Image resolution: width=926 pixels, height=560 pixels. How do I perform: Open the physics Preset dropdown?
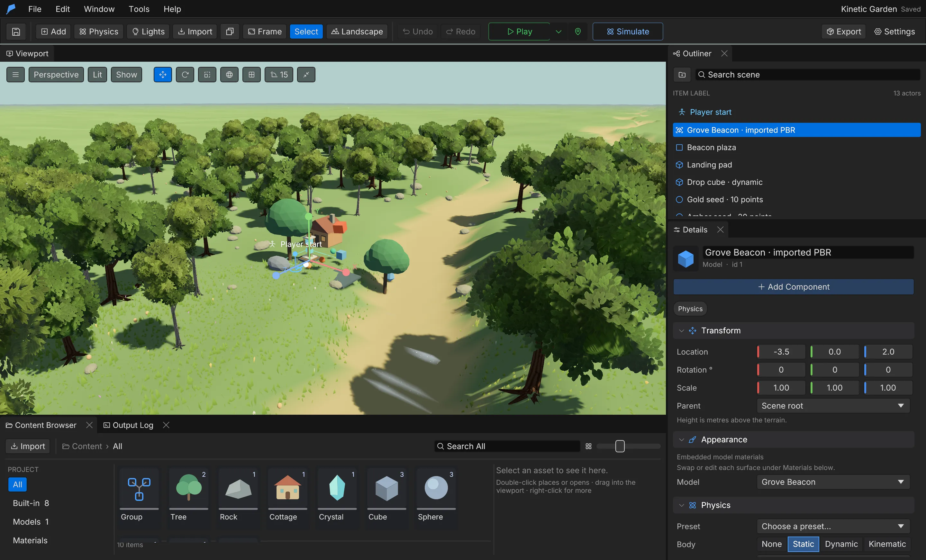point(833,526)
